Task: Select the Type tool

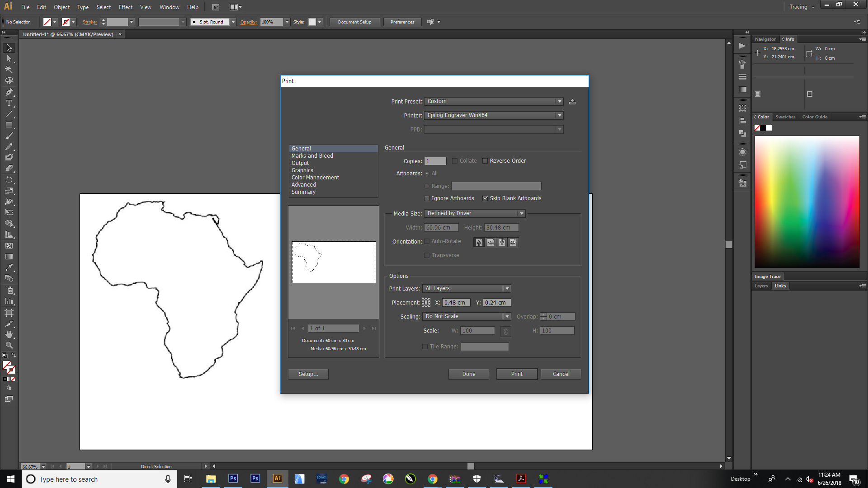Action: pos(9,103)
